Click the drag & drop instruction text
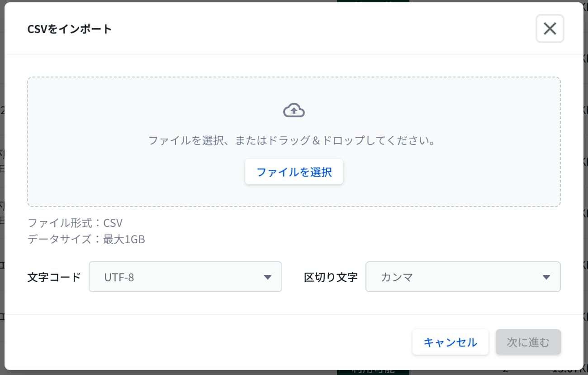This screenshot has width=588, height=375. tap(292, 141)
